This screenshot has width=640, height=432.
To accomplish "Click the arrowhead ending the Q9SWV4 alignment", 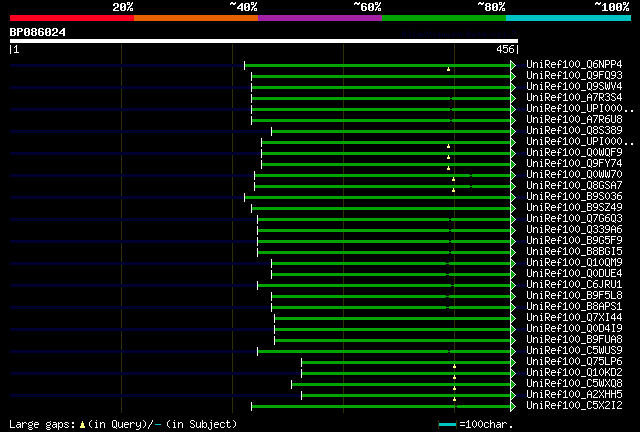I will pyautogui.click(x=513, y=87).
